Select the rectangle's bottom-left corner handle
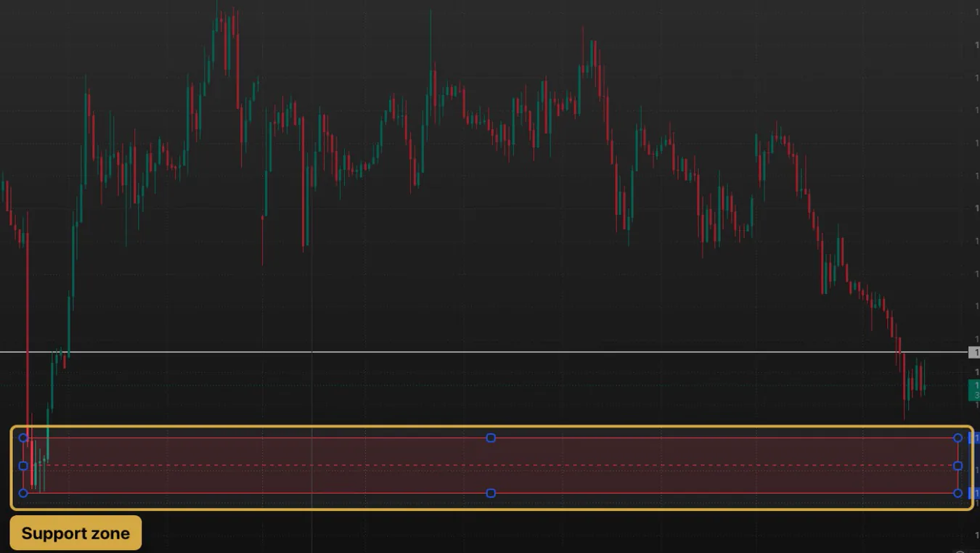980x553 pixels. 23,493
